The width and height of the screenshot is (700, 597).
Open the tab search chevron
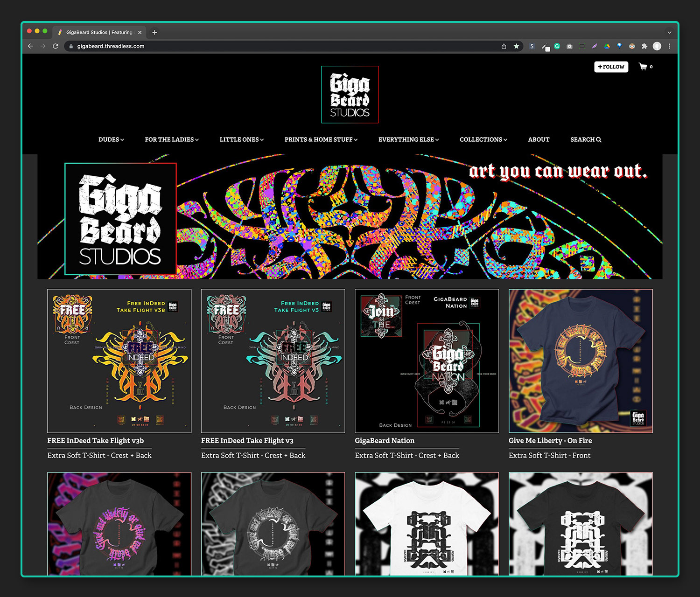tap(669, 33)
